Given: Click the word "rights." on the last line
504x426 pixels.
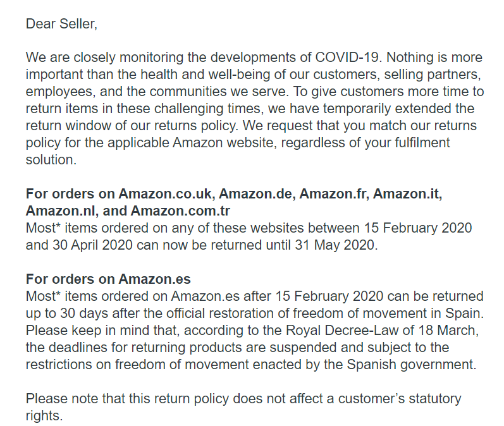Looking at the screenshot, I should click(44, 415).
